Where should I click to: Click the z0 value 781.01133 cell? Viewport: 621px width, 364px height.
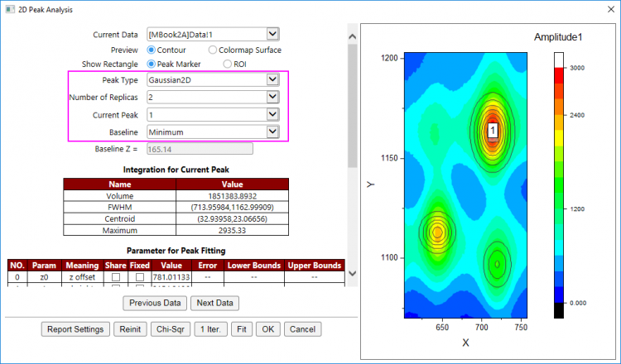pos(171,277)
